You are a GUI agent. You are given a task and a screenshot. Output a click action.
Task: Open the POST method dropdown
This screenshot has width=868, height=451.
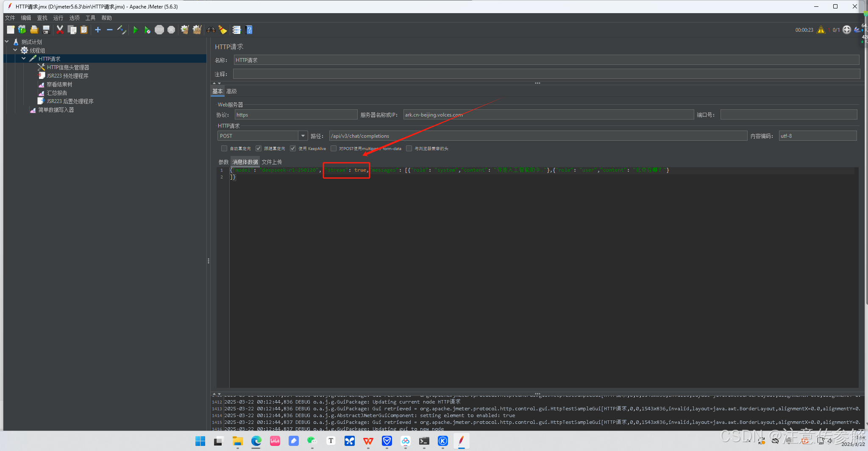(303, 136)
